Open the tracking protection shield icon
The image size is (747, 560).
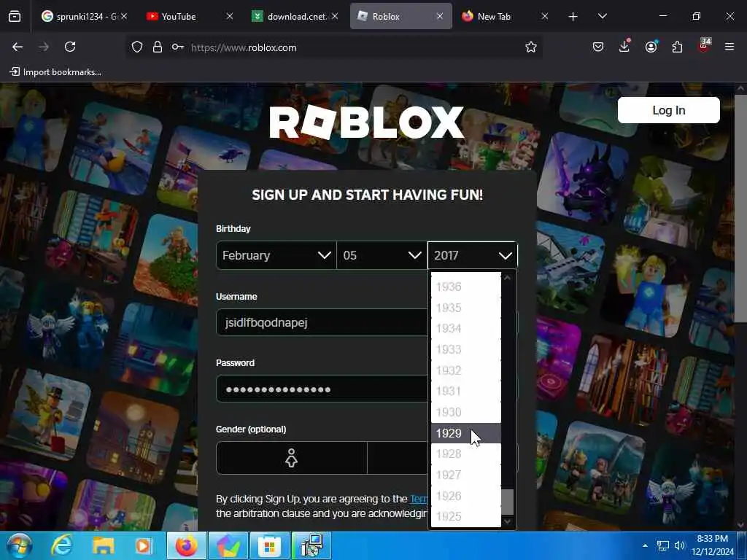tap(137, 47)
